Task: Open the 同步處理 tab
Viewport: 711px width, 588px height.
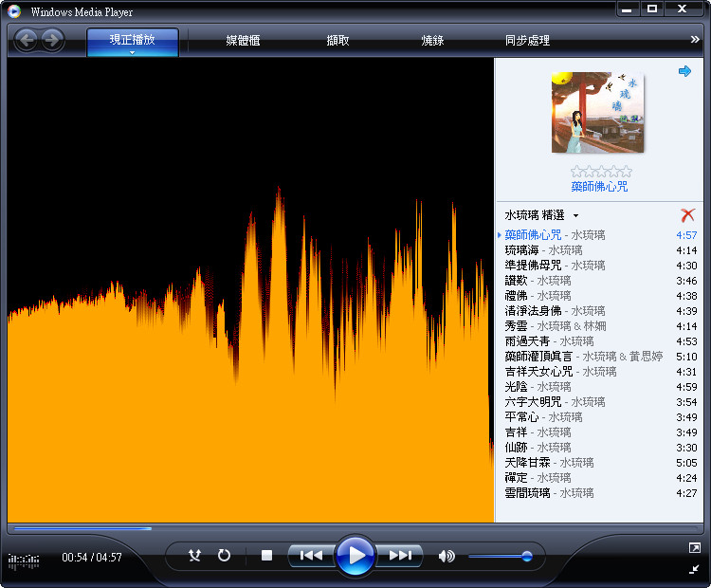Action: [x=527, y=41]
